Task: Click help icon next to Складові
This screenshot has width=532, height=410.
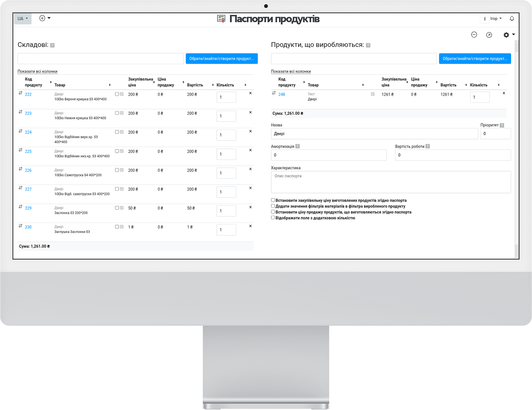Action: tap(52, 45)
